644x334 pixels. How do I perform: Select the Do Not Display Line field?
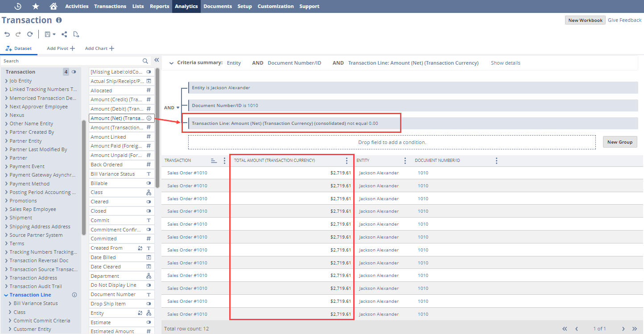tap(122, 285)
